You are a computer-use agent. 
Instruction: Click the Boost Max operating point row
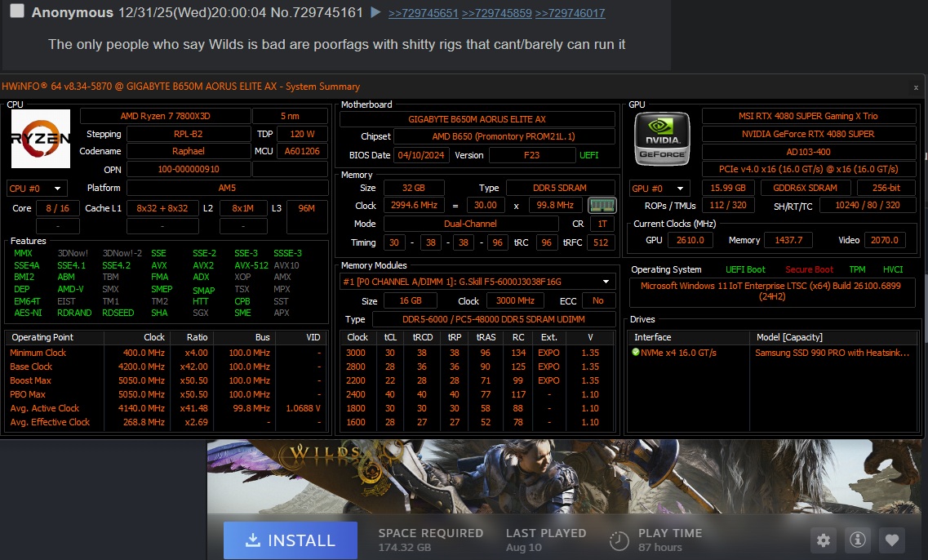(166, 380)
